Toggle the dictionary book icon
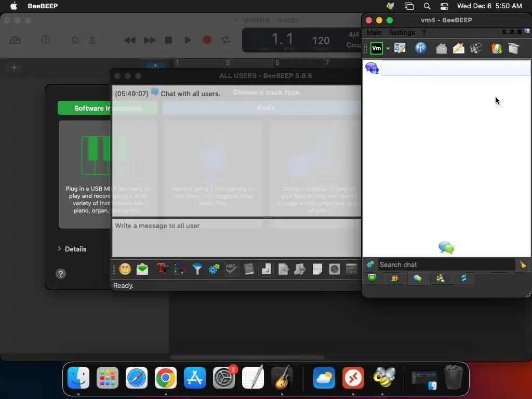Screen dimensions: 532x399 pyautogui.click(x=249, y=269)
